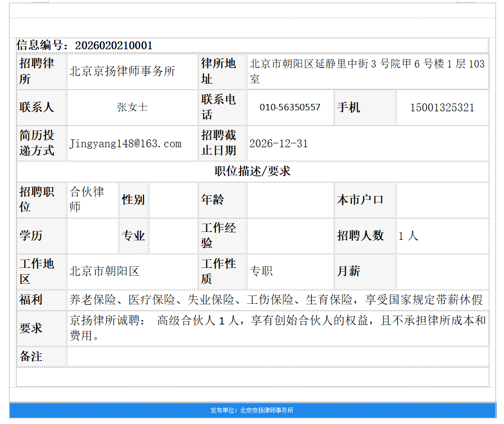504x424 pixels.
Task: Click the empty 年龄 field
Action: click(290, 200)
